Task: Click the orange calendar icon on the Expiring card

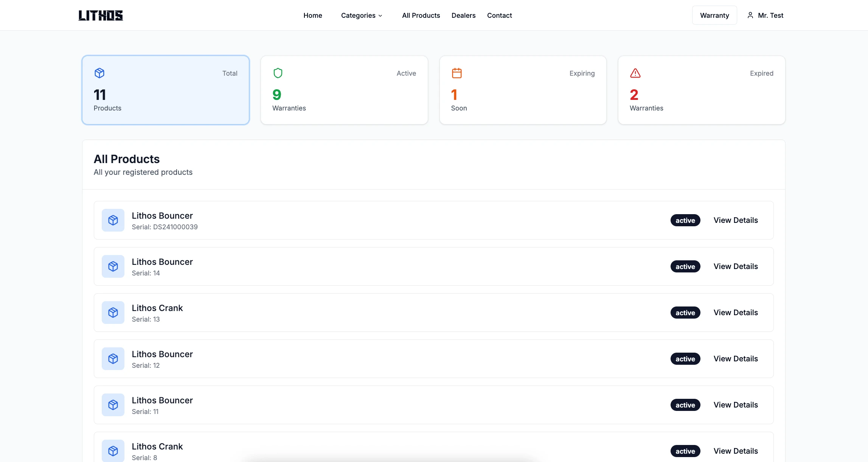Action: coord(457,73)
